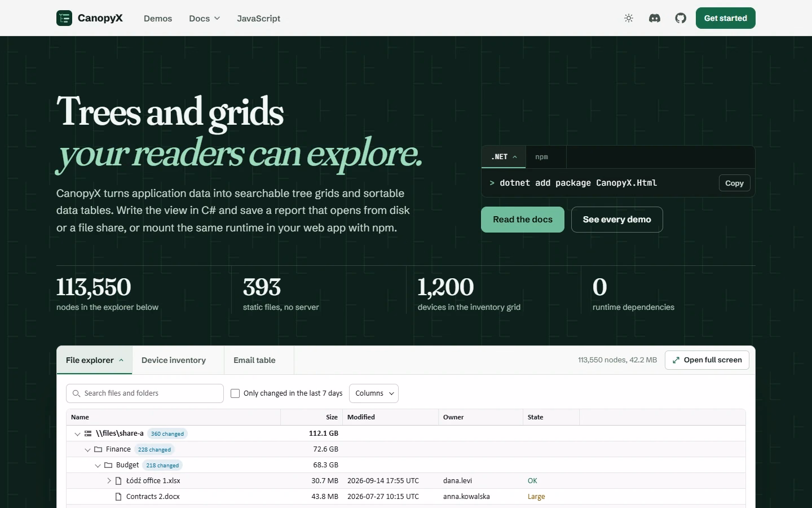The width and height of the screenshot is (812, 508).
Task: Copy the dotnet install command
Action: 734,183
